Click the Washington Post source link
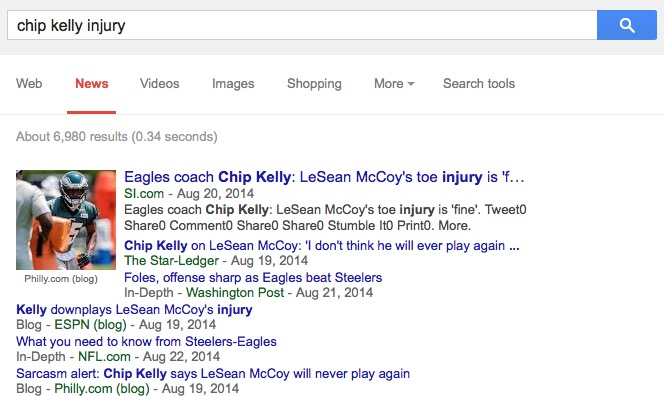664x396 pixels. click(x=235, y=293)
